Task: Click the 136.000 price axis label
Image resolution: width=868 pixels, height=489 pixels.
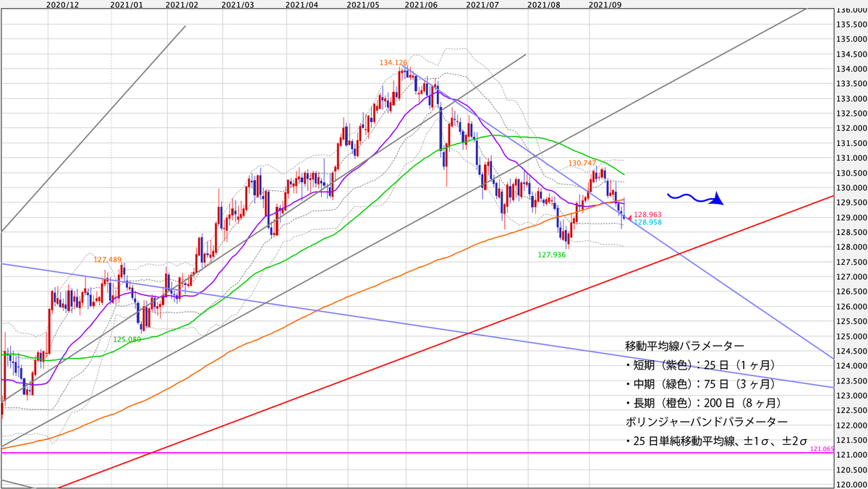Action: click(x=851, y=10)
